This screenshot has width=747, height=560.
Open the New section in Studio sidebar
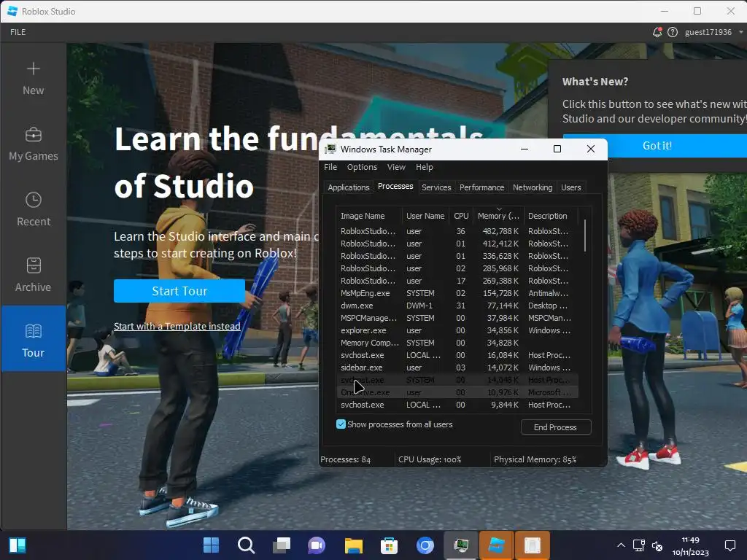coord(34,79)
